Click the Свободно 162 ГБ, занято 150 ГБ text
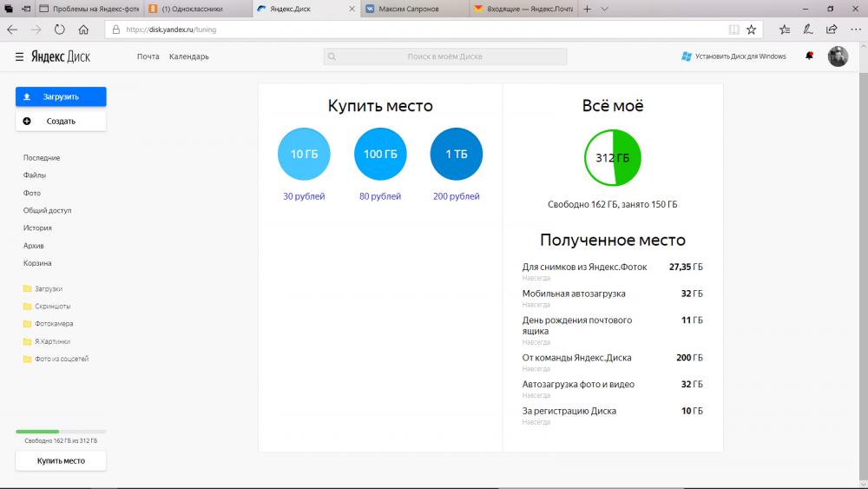The image size is (868, 489). (612, 204)
